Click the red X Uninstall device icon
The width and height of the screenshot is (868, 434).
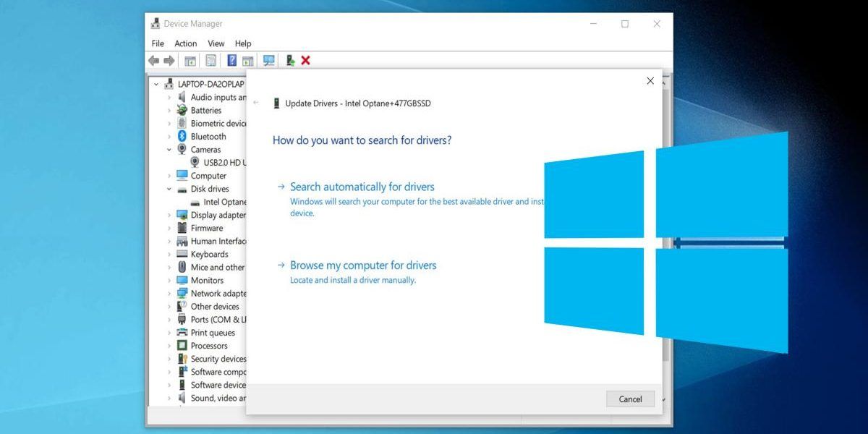point(306,61)
